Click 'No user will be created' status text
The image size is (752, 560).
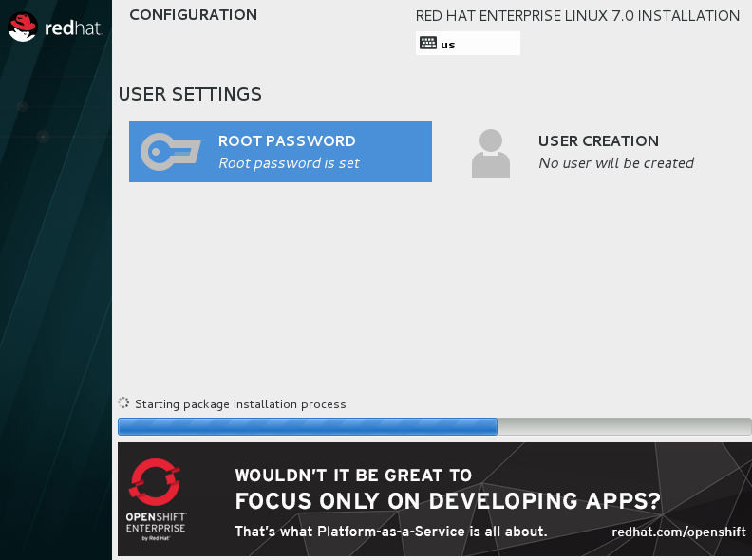(x=616, y=163)
